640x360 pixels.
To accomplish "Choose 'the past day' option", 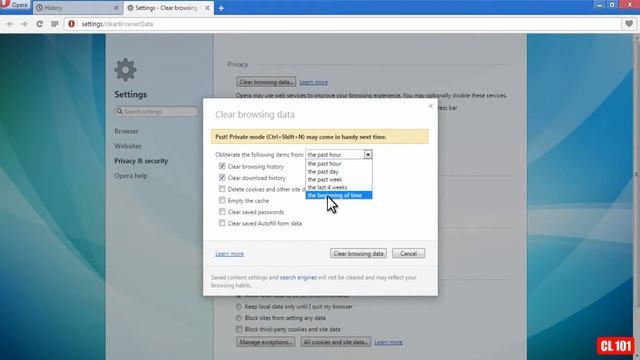I will tap(339, 171).
